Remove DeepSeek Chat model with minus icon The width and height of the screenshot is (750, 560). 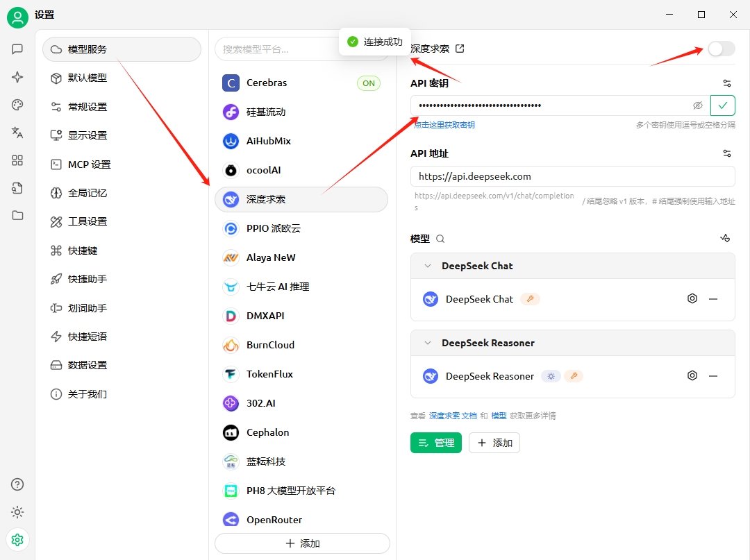(713, 299)
